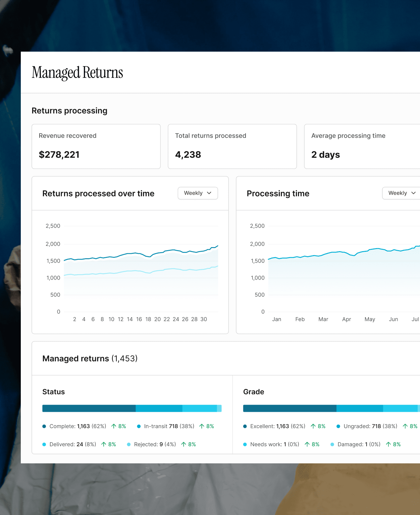The width and height of the screenshot is (420, 515).
Task: Click the Damaged: 1 (0%) label
Action: pyautogui.click(x=359, y=445)
